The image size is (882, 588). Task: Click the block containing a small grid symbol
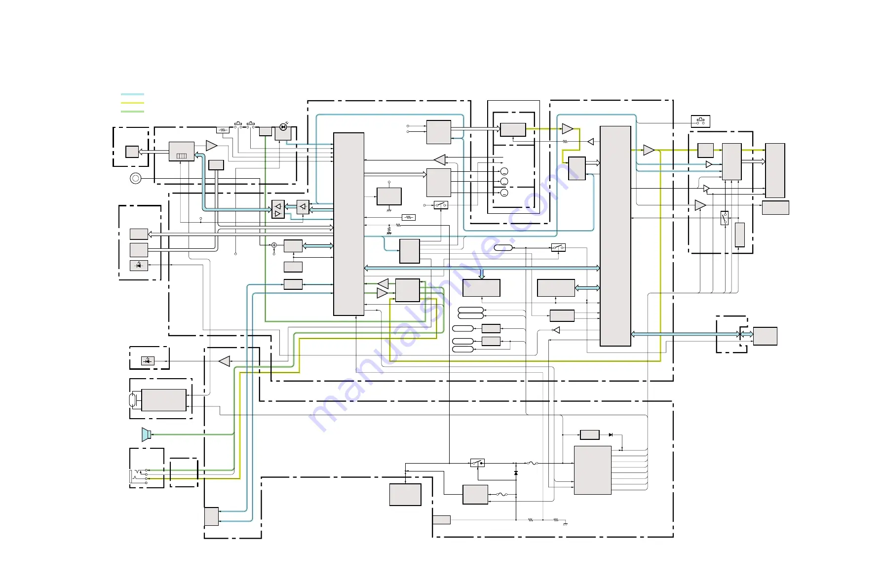point(182,152)
